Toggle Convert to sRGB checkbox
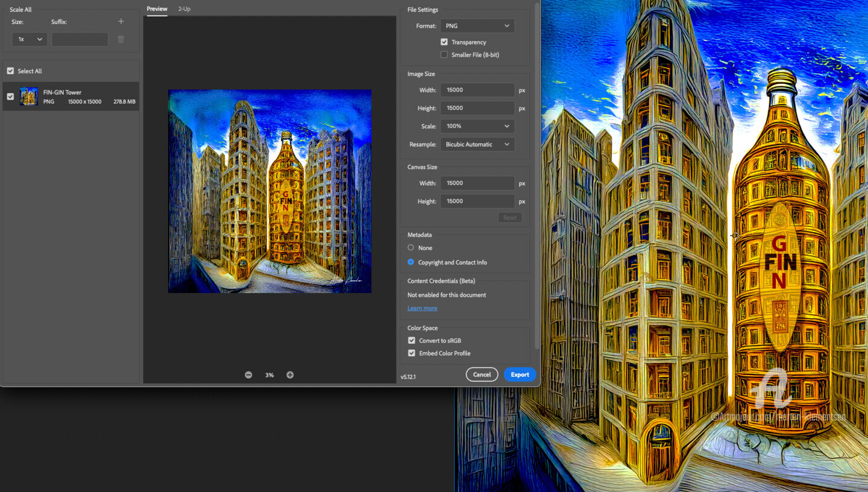Image resolution: width=868 pixels, height=492 pixels. [x=412, y=341]
